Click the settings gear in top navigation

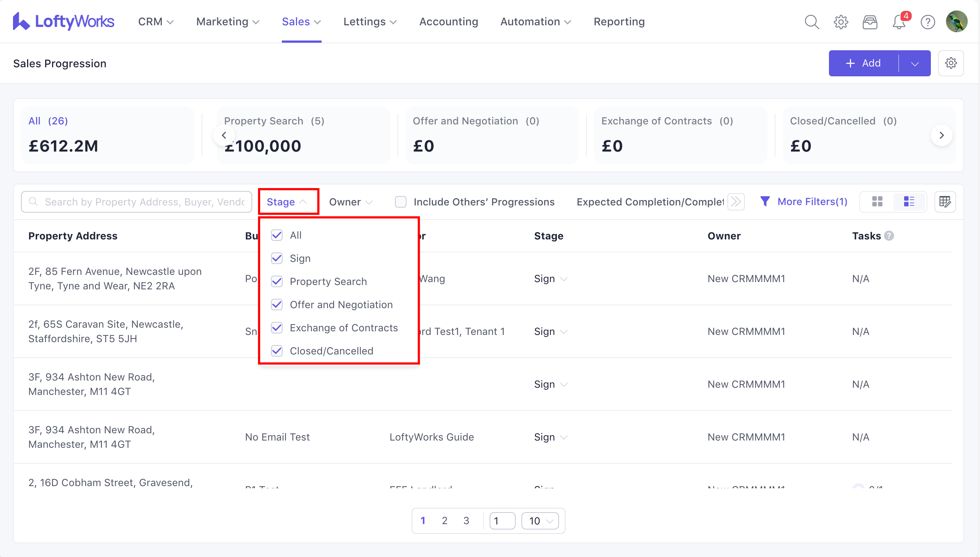pyautogui.click(x=841, y=22)
